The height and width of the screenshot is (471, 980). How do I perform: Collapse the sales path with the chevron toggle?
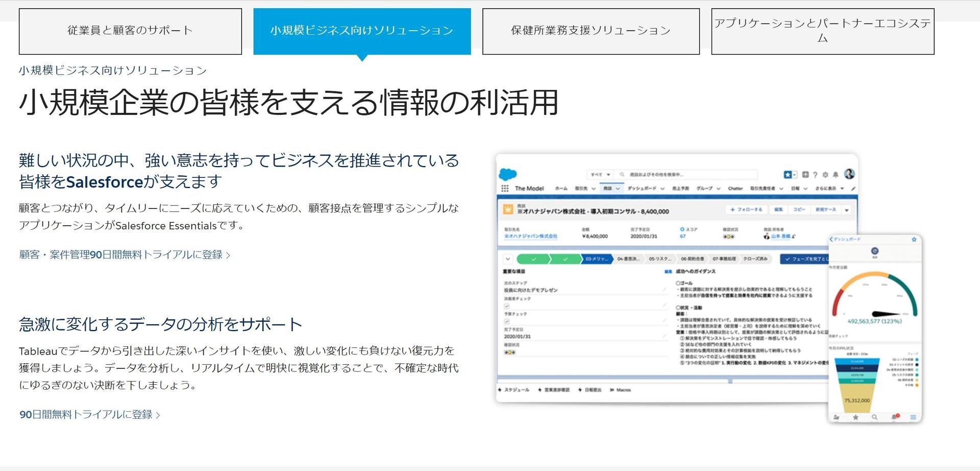coord(508,259)
